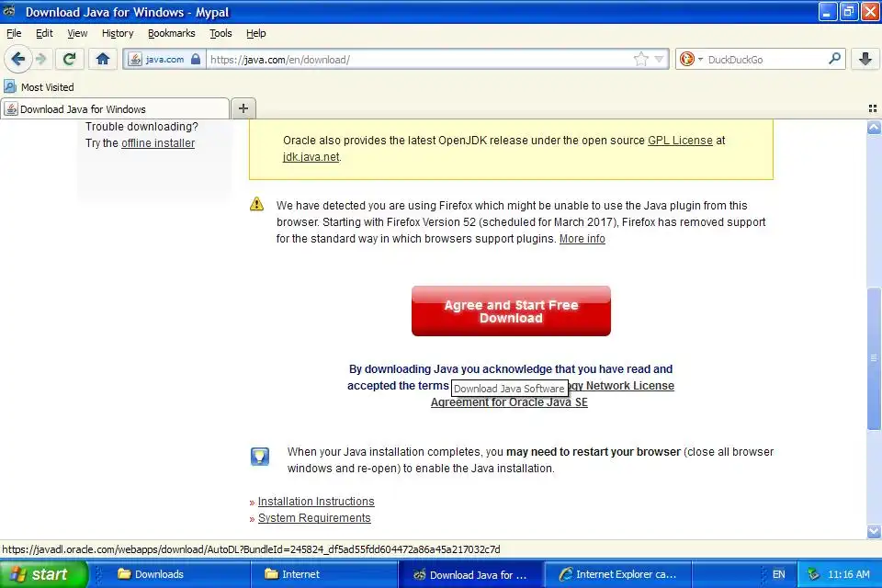Screen dimensions: 882x588
Task: Click the list all tabs icon
Action: [x=873, y=108]
